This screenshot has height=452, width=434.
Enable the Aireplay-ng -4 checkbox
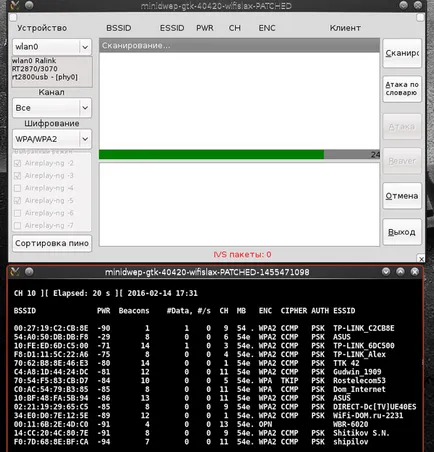[18, 188]
